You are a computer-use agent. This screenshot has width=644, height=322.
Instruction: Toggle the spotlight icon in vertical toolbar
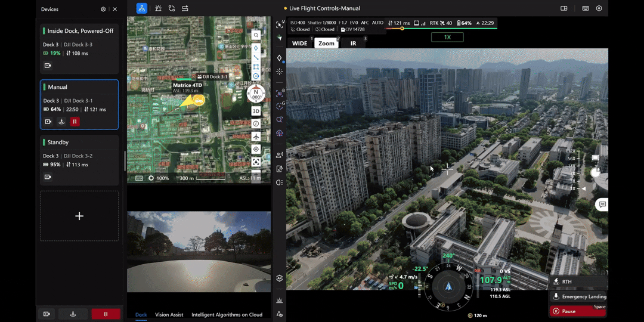point(280,182)
